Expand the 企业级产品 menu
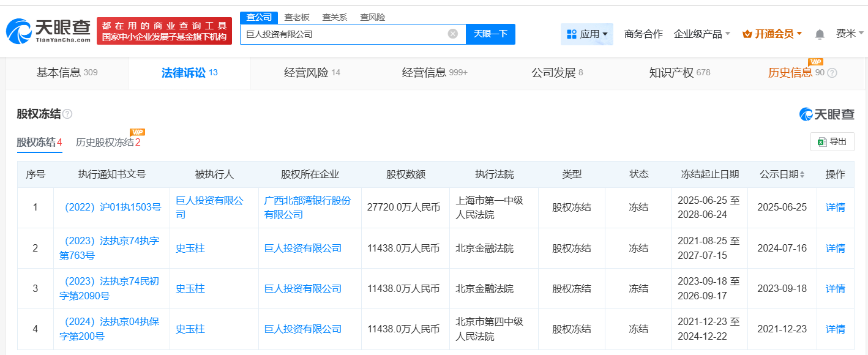The image size is (868, 355). pos(702,34)
